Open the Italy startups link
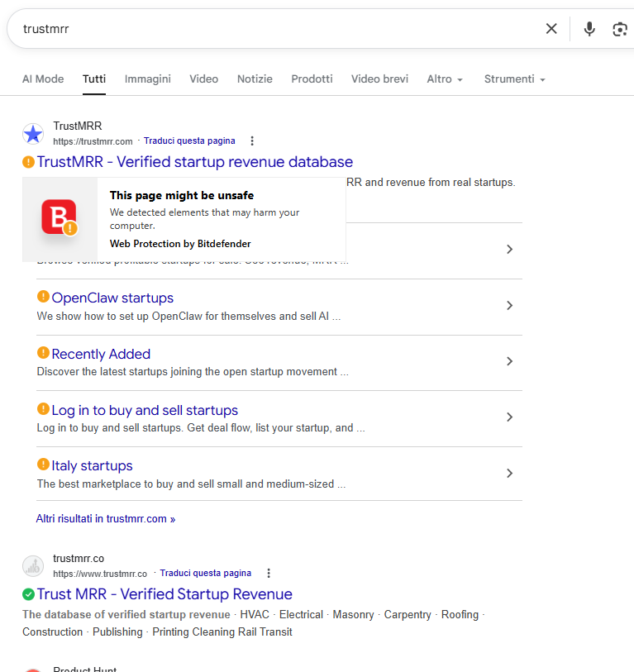This screenshot has height=672, width=634. coord(92,466)
